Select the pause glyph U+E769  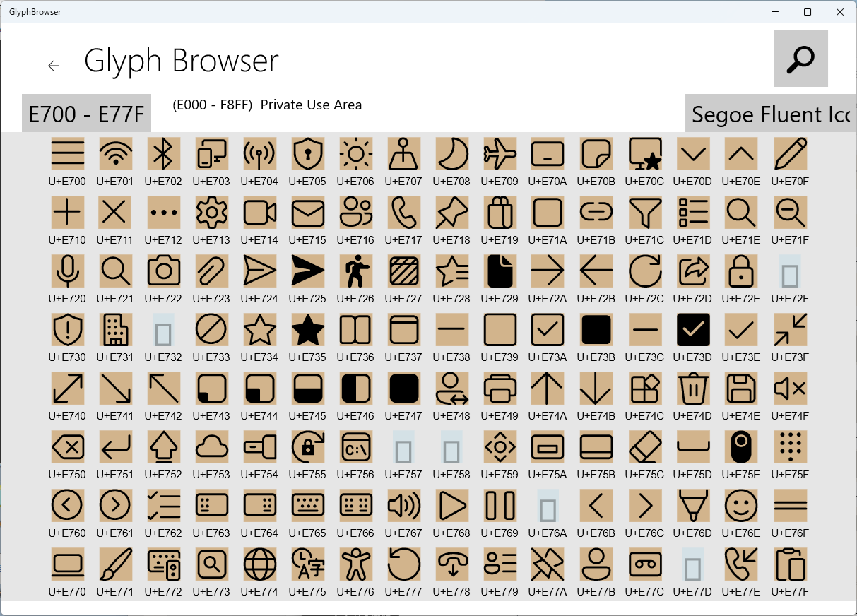click(500, 506)
